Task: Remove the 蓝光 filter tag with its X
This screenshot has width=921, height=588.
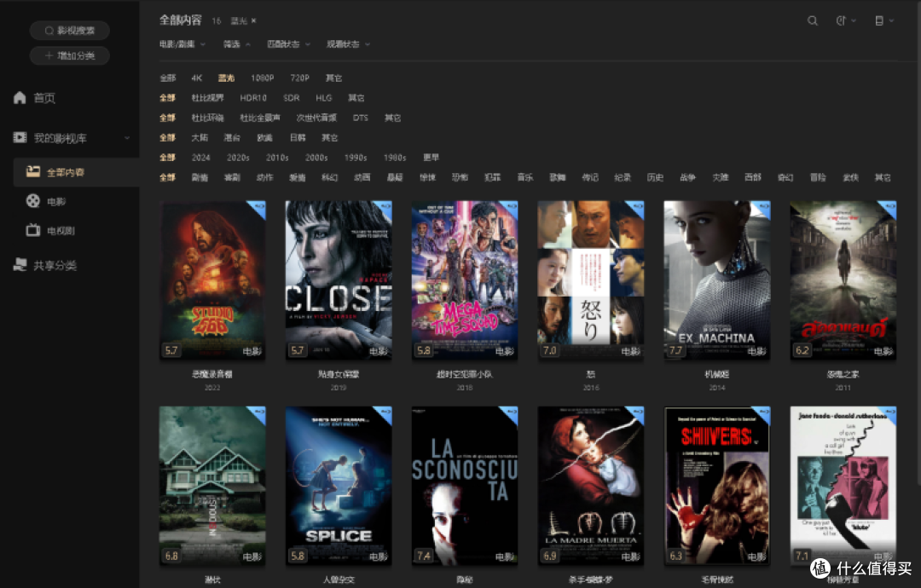Action: pos(254,20)
